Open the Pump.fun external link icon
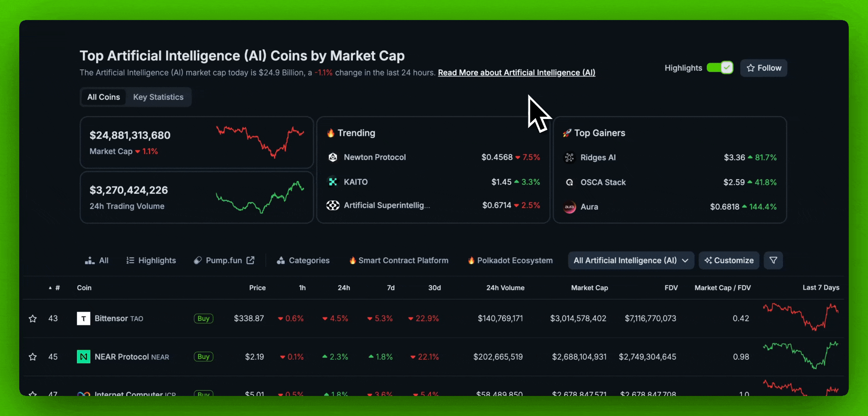The image size is (868, 416). 250,260
